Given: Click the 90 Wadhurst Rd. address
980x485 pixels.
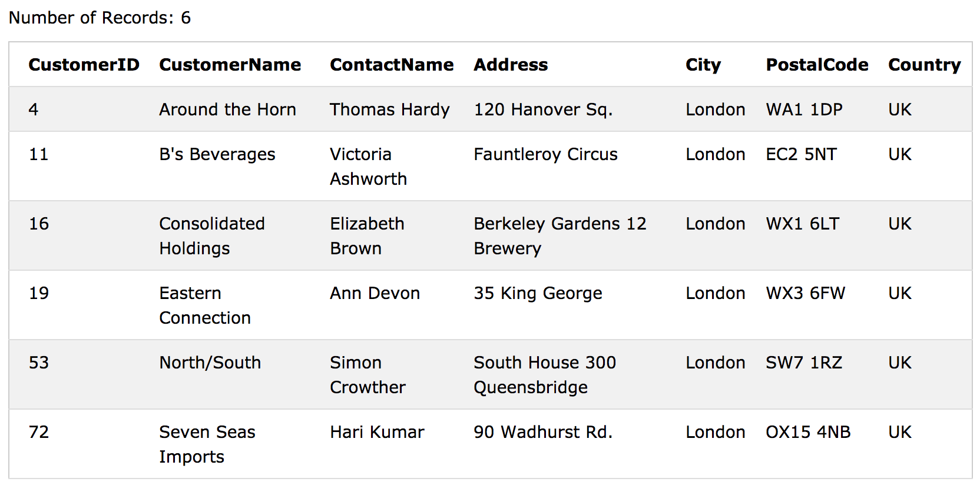Looking at the screenshot, I should click(x=543, y=432).
